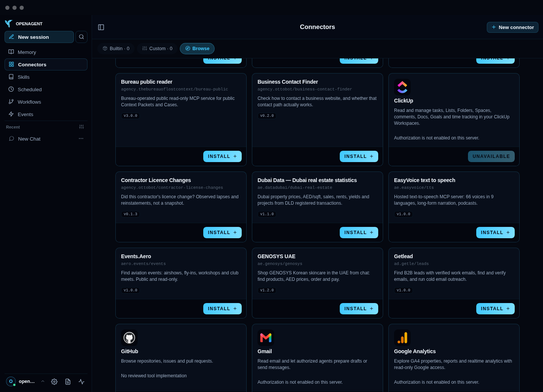
Task: Install Business Contact Finder connector
Action: [359, 156]
